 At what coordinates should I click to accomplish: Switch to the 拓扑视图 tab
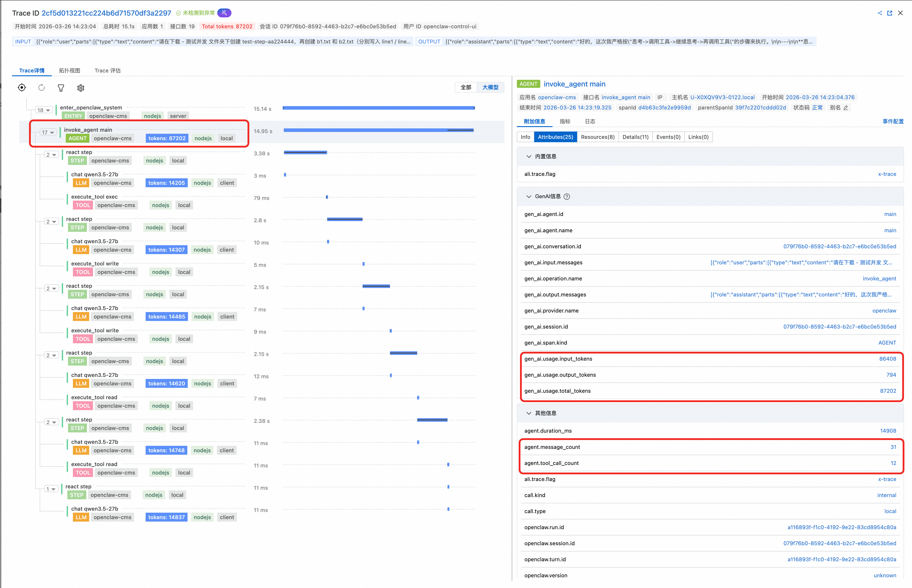70,70
